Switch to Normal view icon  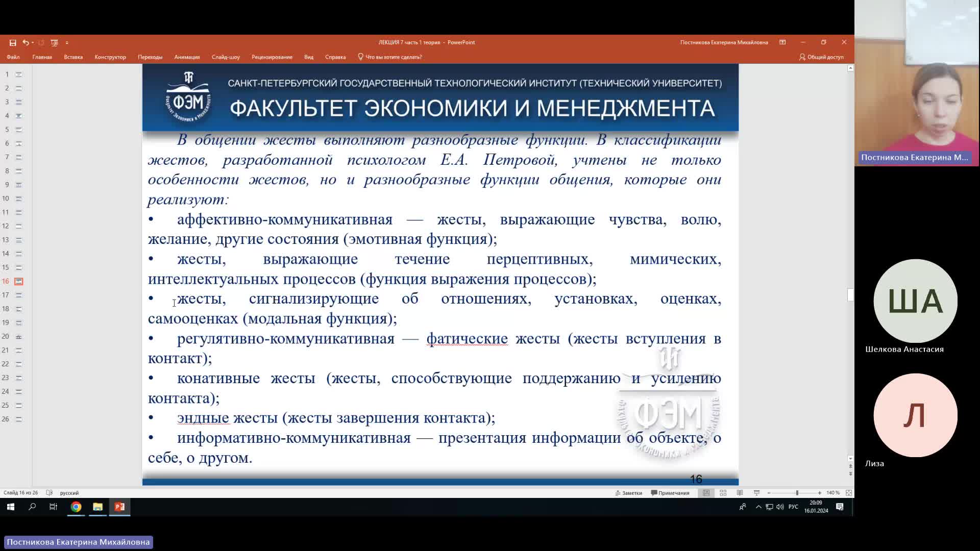coord(706,493)
